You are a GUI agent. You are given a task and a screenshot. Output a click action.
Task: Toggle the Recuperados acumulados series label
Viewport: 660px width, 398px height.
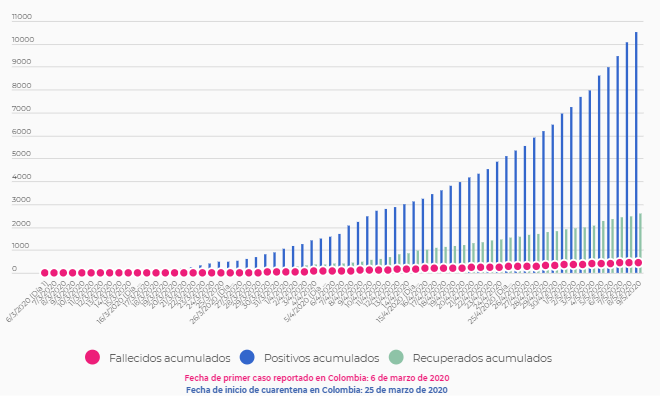coord(482,358)
